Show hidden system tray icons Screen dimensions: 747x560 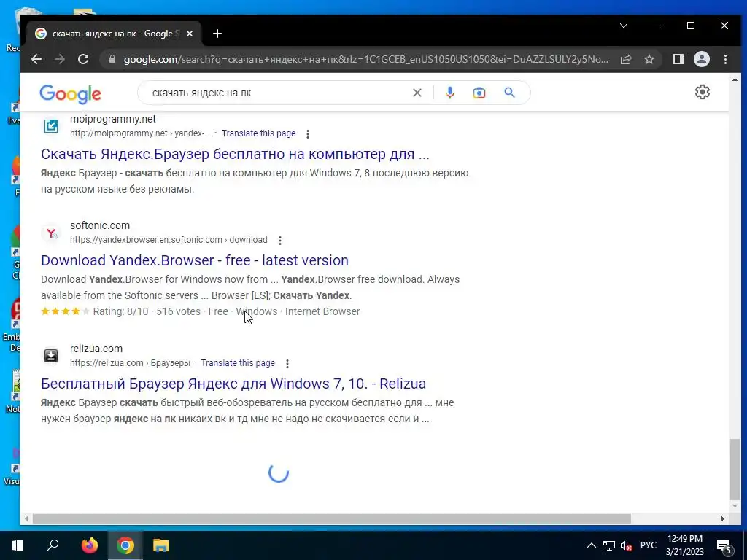click(x=591, y=545)
